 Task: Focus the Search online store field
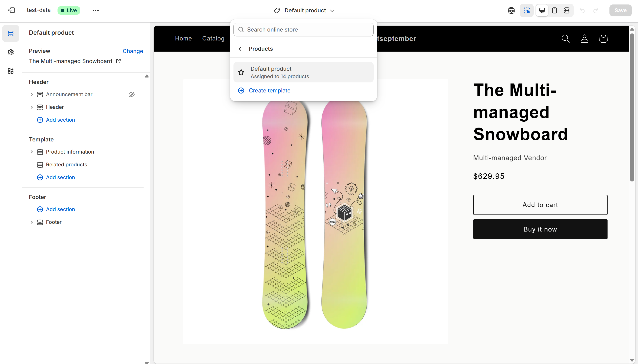coord(303,30)
